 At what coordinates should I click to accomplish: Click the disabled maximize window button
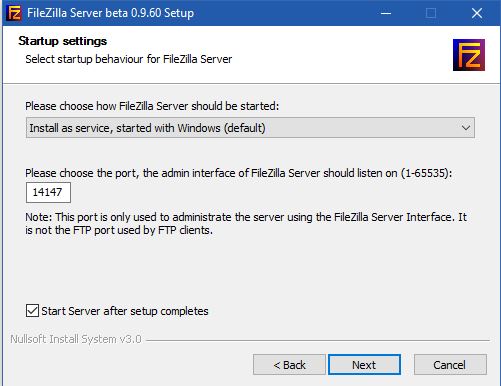(431, 13)
